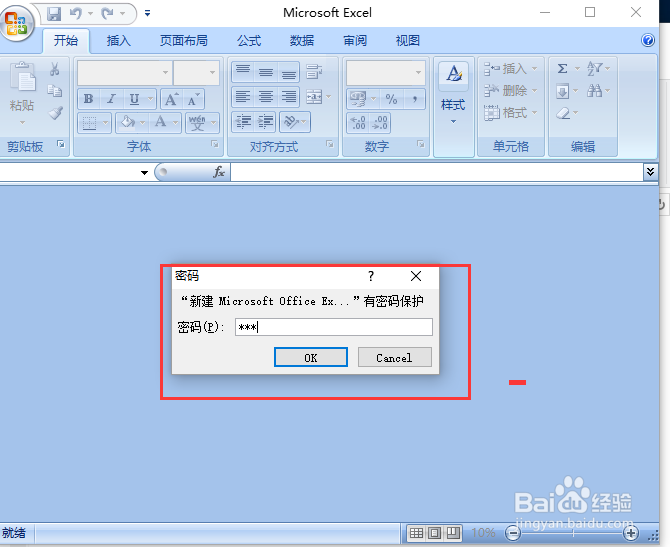
Task: Click the Accounting Number Format icon
Action: (358, 99)
